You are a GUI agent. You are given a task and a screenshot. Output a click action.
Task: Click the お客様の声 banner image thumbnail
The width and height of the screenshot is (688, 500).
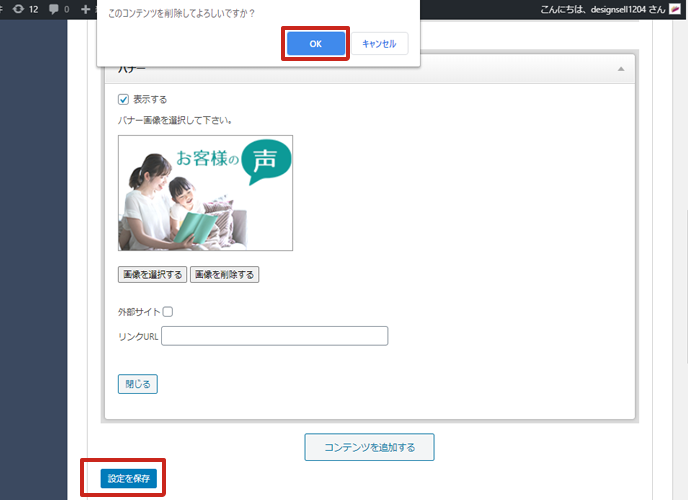pyautogui.click(x=205, y=192)
